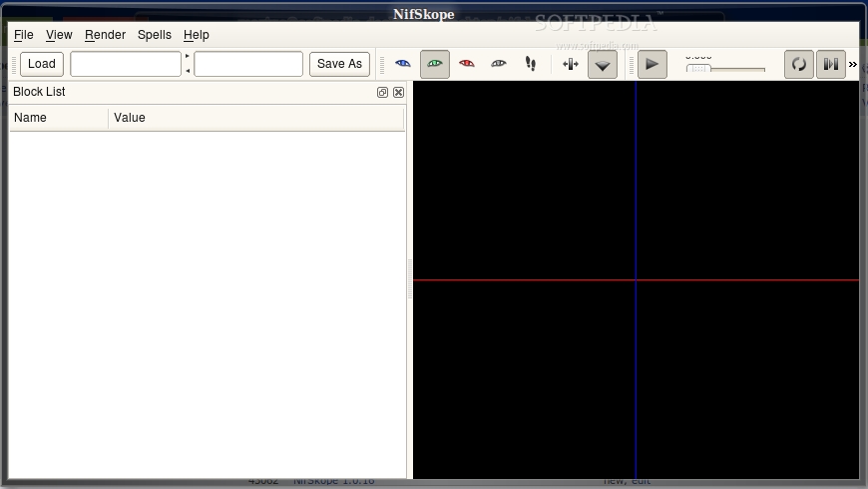This screenshot has width=868, height=489.
Task: Click the load file path field
Action: pos(126,64)
